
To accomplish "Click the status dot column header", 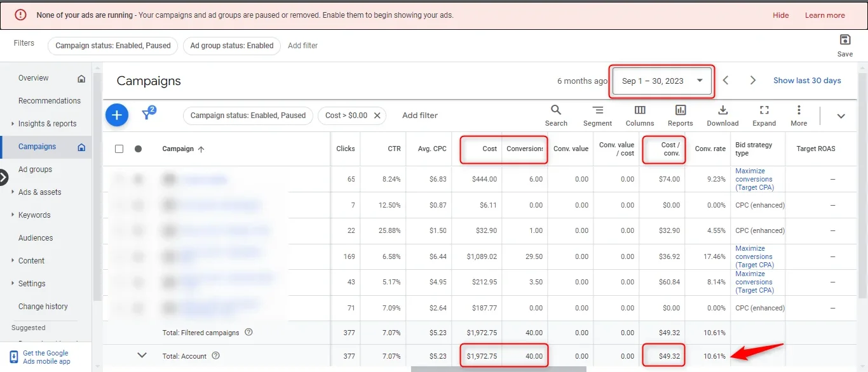I will pos(138,149).
